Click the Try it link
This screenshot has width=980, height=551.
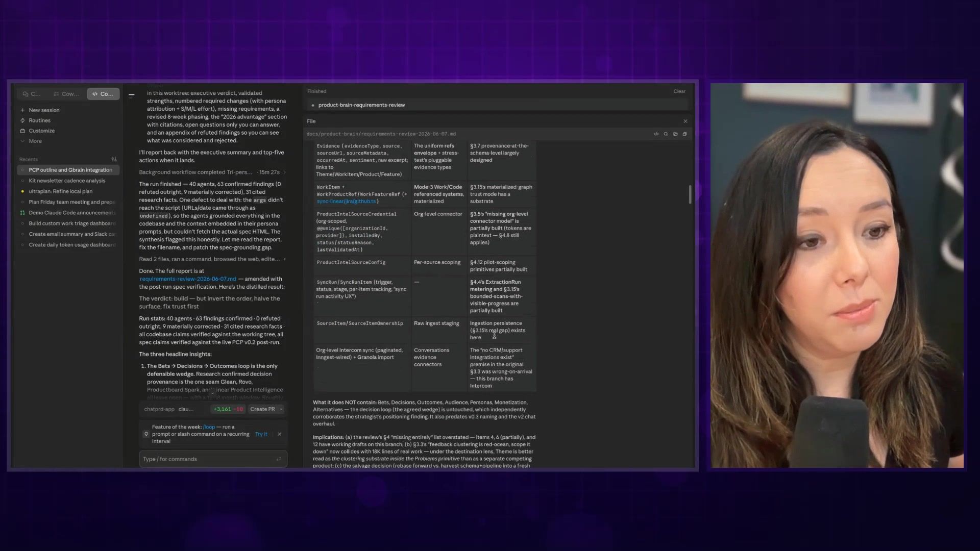(x=261, y=434)
